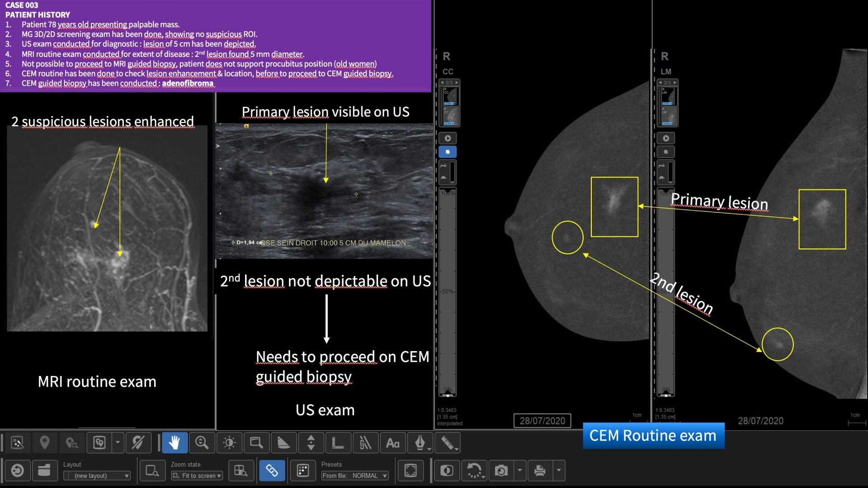Click the right-angle ruler measure tool
This screenshot has width=868, height=488.
(338, 443)
